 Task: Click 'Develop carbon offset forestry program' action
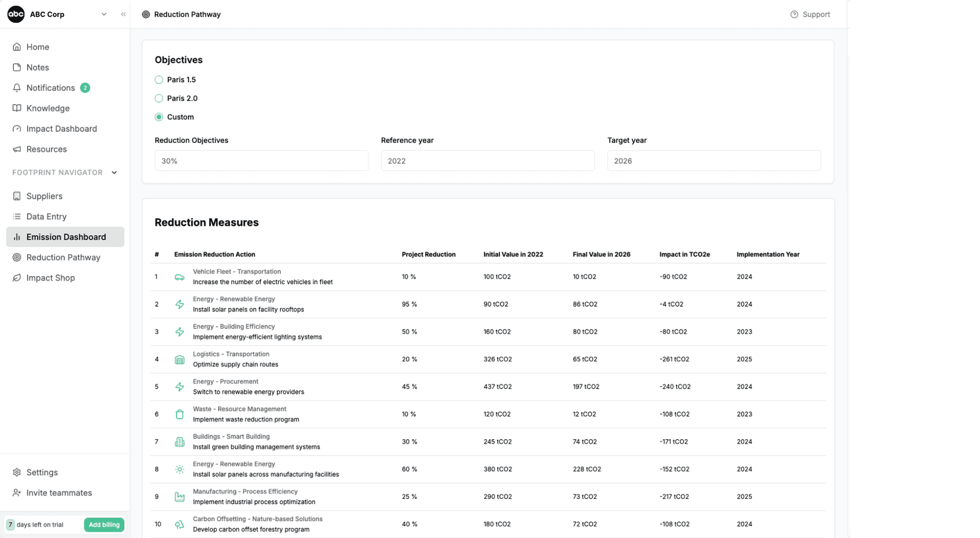(251, 529)
